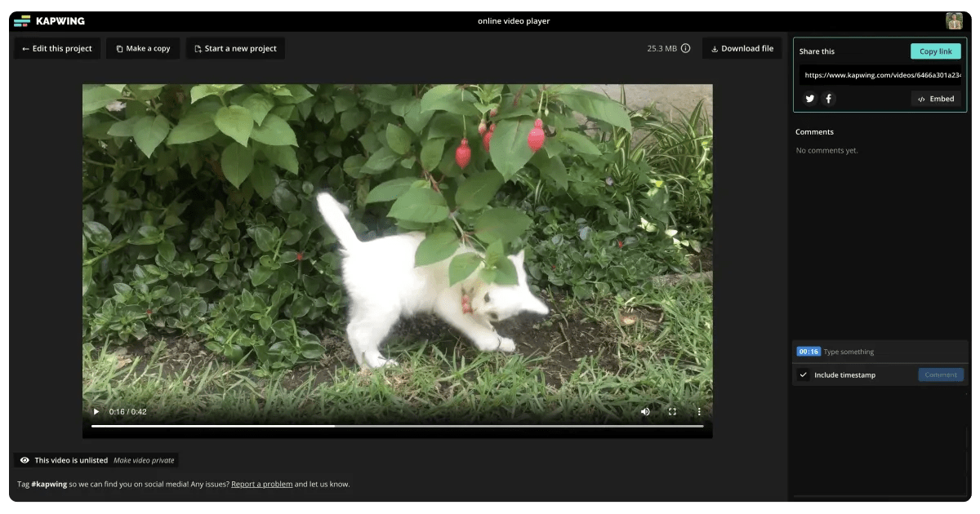Go back to Edit this project
This screenshot has width=980, height=514.
tap(56, 47)
